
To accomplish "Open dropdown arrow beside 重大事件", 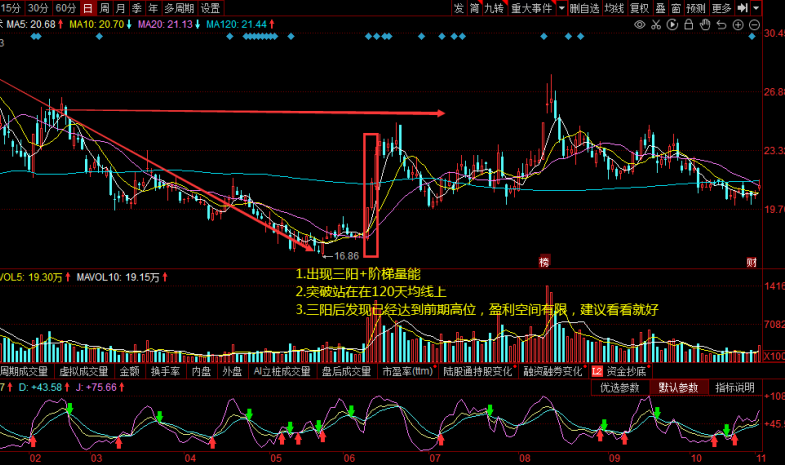I will click(562, 8).
